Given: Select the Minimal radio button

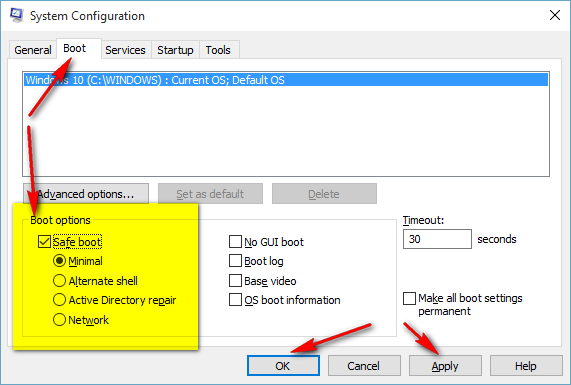Looking at the screenshot, I should coord(59,261).
